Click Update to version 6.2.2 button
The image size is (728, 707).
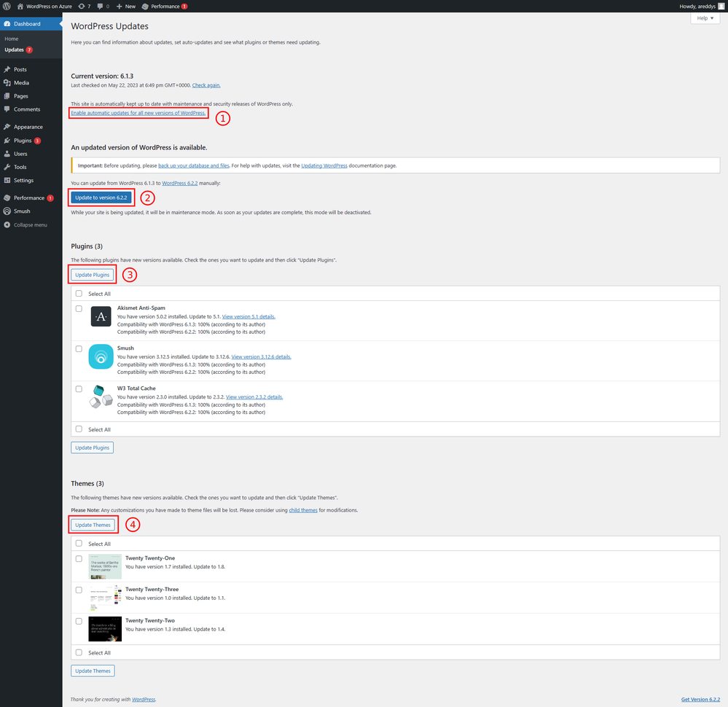(x=101, y=198)
